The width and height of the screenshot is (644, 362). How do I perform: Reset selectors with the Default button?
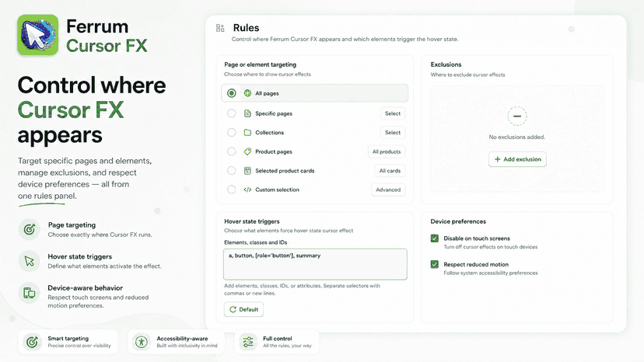tap(244, 309)
